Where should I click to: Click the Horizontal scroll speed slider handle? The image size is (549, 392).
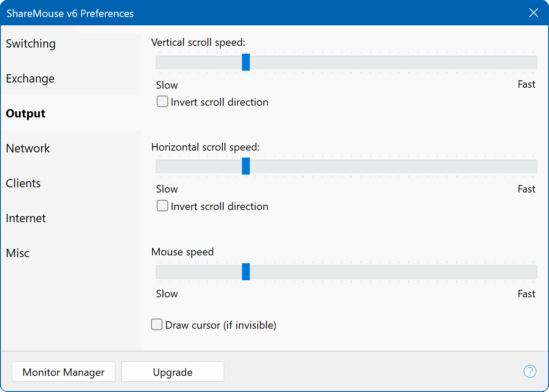(x=246, y=166)
